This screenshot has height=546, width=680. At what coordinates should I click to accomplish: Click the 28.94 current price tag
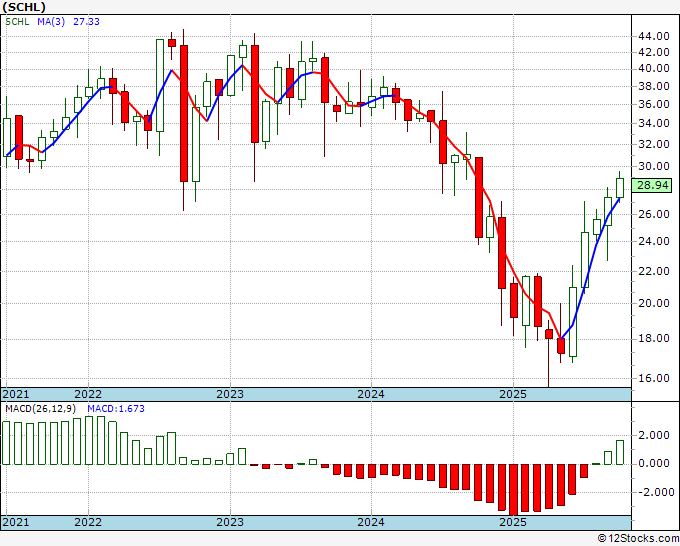click(652, 186)
